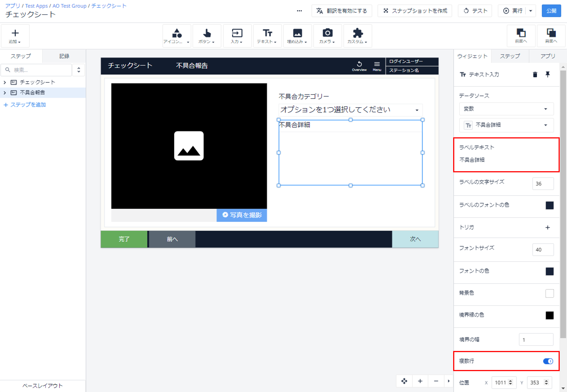Open the アイコン widget menu
The width and height of the screenshot is (567, 392).
[x=177, y=36]
